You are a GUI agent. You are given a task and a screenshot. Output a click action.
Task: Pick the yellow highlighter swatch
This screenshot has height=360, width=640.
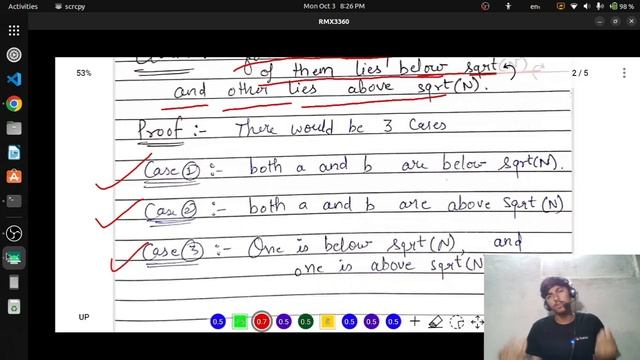tap(327, 322)
